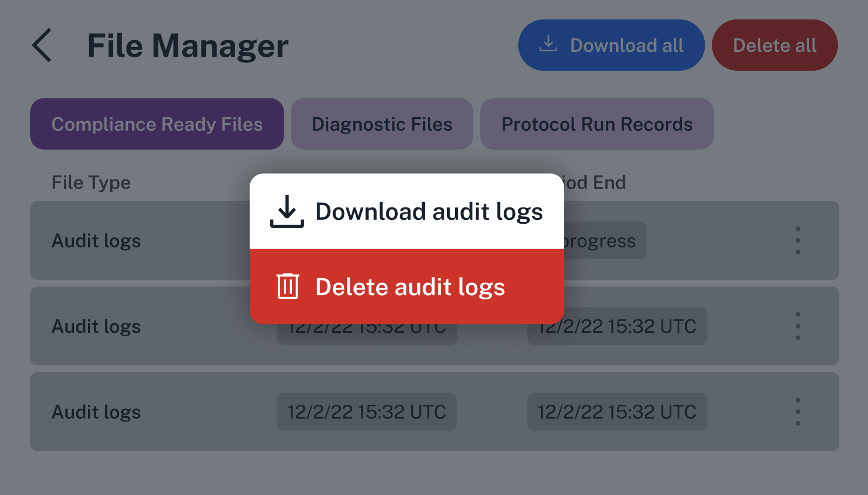Click the middle row's period end timestamp
This screenshot has height=495, width=868.
[x=617, y=326]
